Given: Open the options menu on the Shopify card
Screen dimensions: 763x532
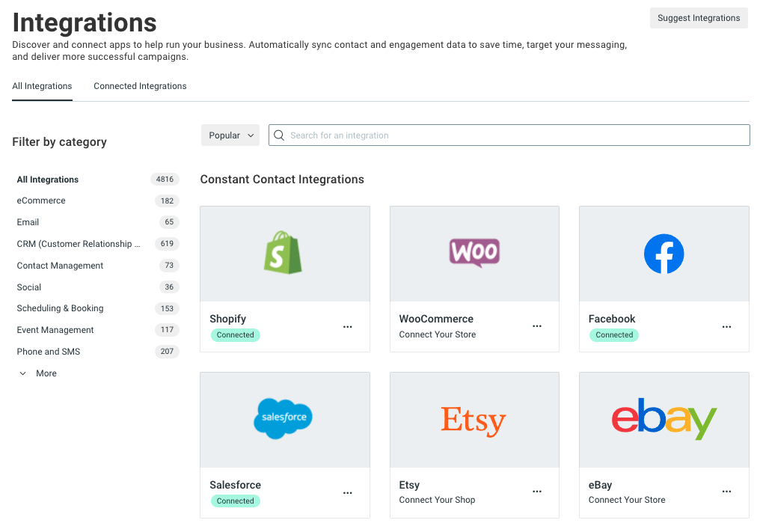Looking at the screenshot, I should (347, 327).
